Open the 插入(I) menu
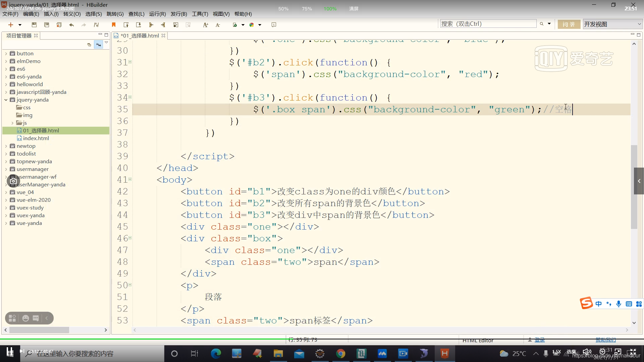The height and width of the screenshot is (362, 644). 51,14
